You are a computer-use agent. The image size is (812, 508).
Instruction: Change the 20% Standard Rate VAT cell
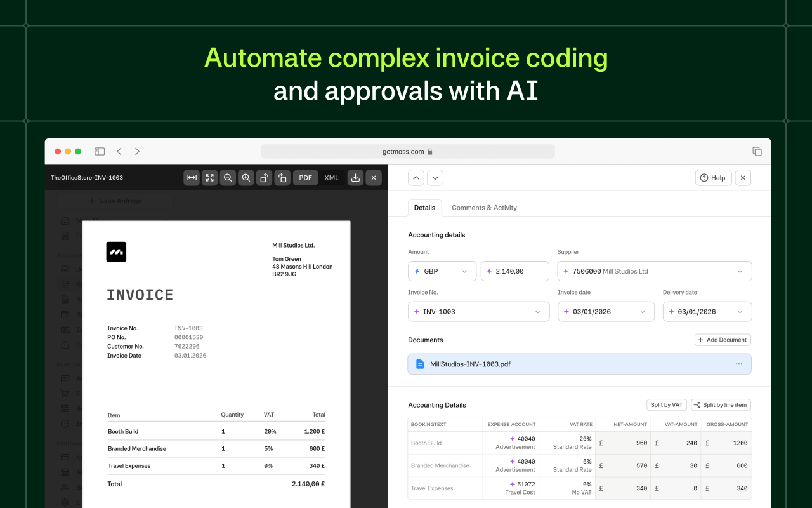pos(568,443)
